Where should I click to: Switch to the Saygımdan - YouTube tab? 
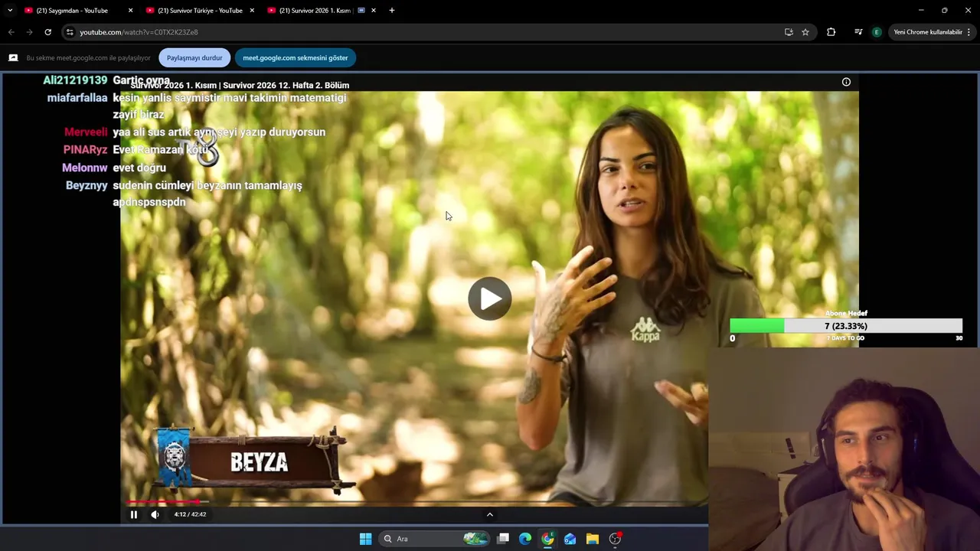(x=72, y=11)
